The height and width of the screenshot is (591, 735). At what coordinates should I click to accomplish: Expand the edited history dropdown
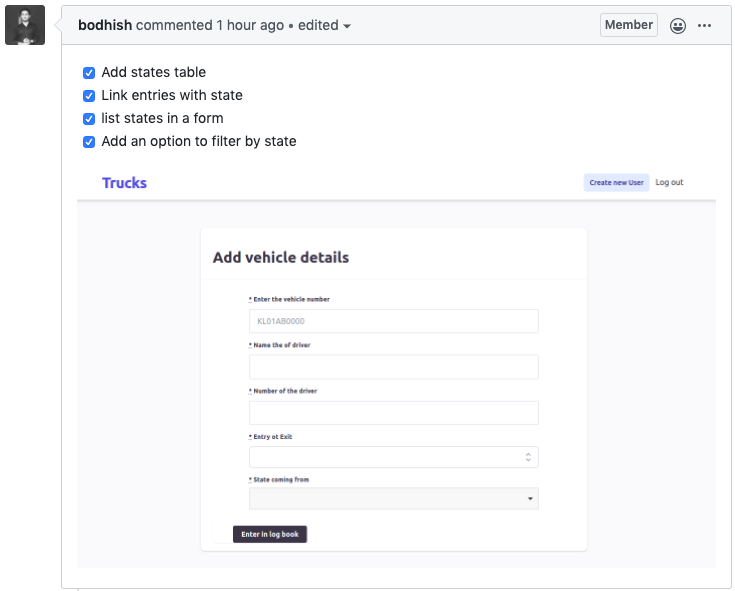325,26
